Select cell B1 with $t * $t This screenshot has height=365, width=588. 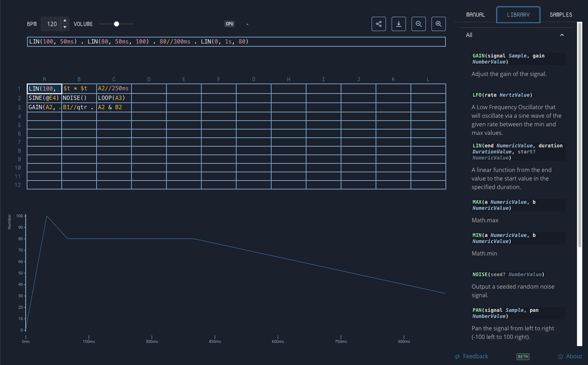tap(79, 88)
